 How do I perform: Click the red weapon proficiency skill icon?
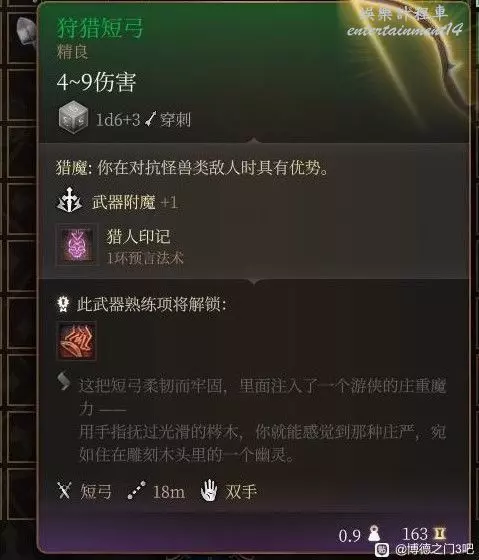point(76,341)
